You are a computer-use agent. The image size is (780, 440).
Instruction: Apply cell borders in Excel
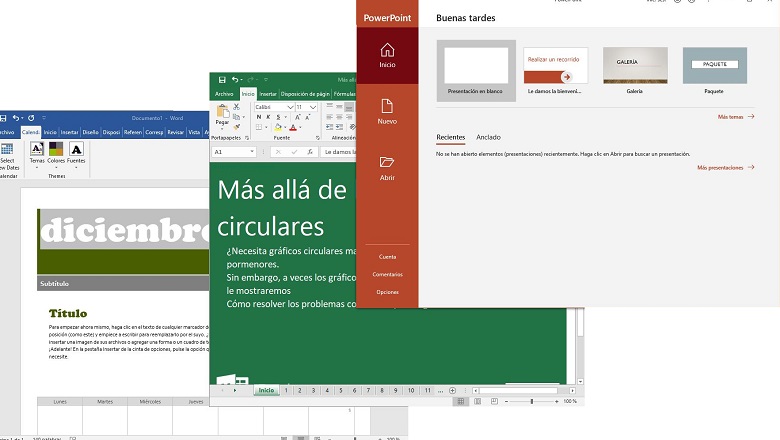(259, 128)
